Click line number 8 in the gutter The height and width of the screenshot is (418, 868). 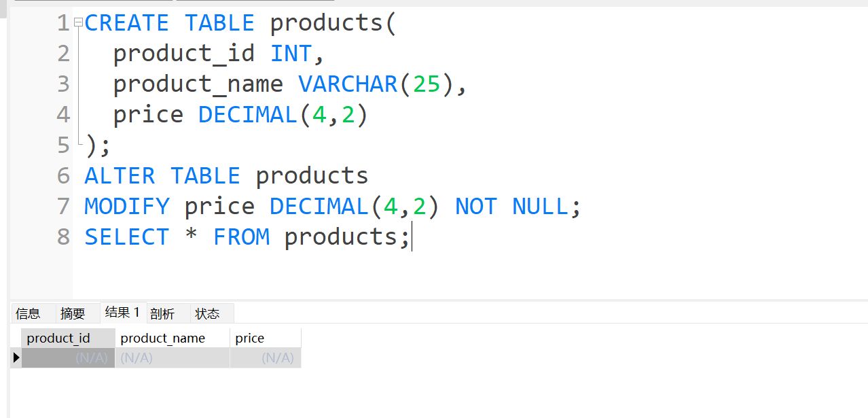(x=63, y=237)
